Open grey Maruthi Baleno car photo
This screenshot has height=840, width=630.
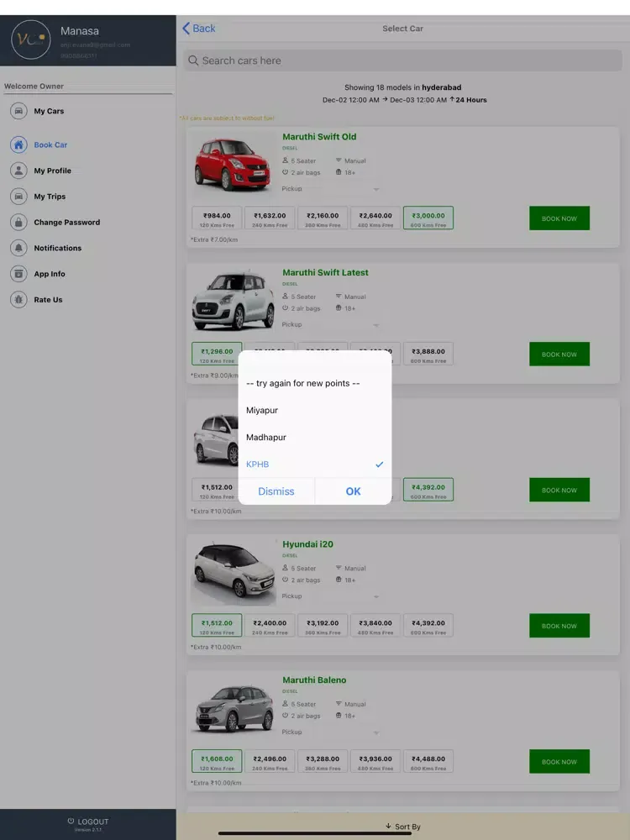pyautogui.click(x=233, y=707)
